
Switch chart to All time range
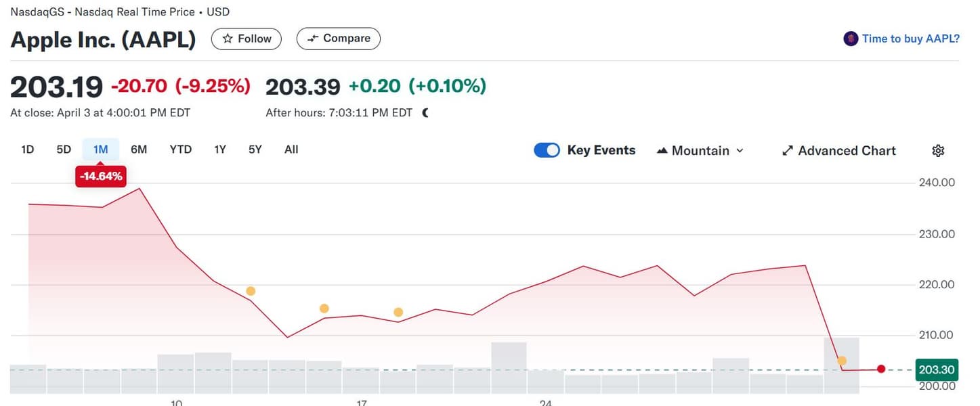pyautogui.click(x=291, y=150)
